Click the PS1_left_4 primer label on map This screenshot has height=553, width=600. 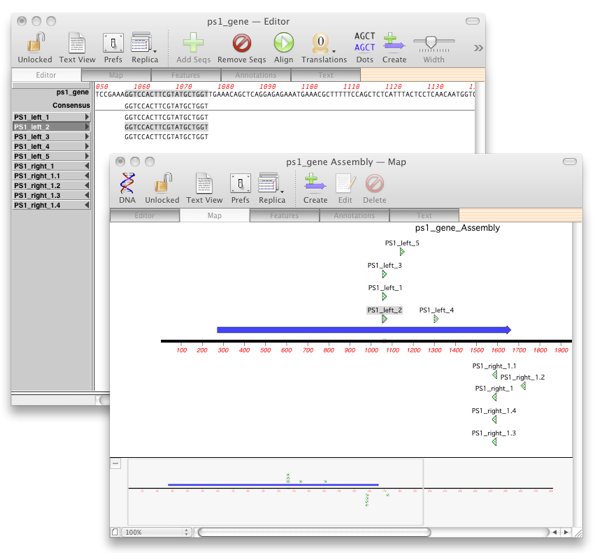(436, 310)
